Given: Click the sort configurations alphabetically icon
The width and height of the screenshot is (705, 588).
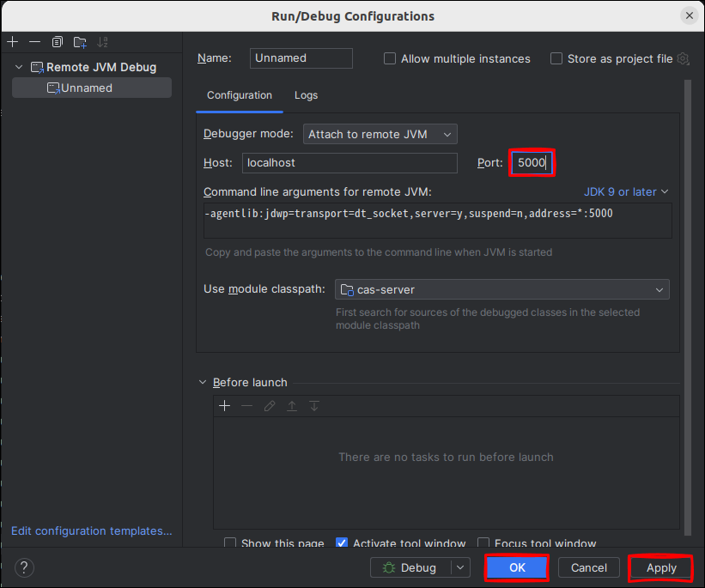Looking at the screenshot, I should 103,42.
